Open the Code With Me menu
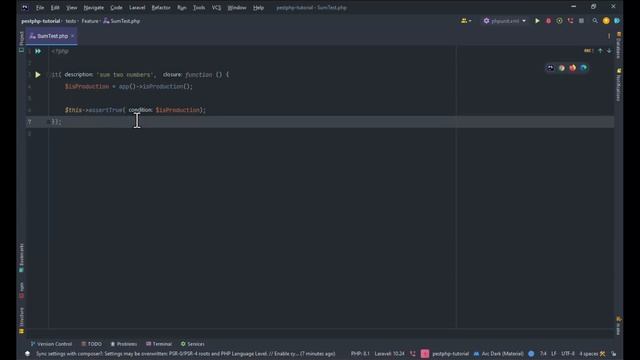The width and height of the screenshot is (640, 360). pyautogui.click(x=466, y=21)
